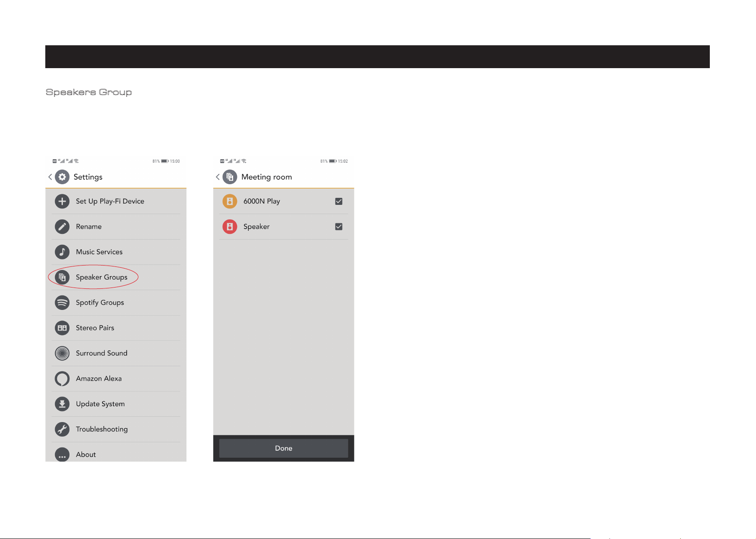The height and width of the screenshot is (539, 756).
Task: Select Speaker Groups menu entry
Action: click(x=116, y=277)
